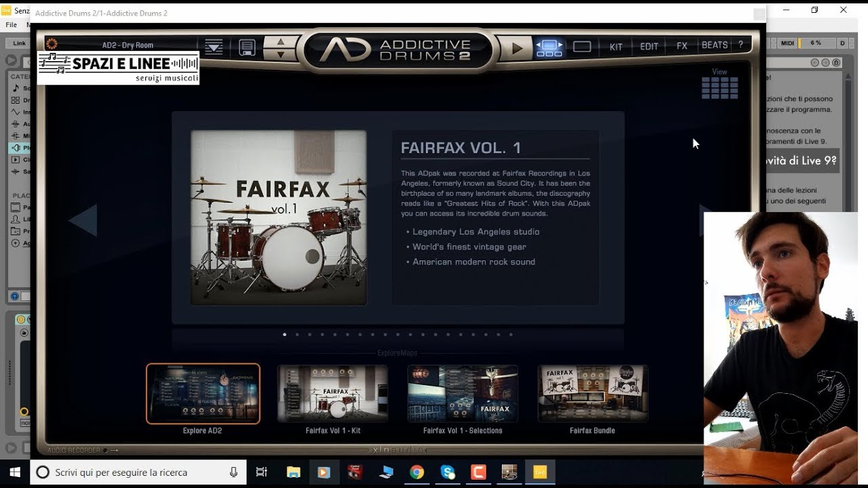Click the 'American modern rock sound' bullet
The image size is (868, 488).
pos(474,262)
